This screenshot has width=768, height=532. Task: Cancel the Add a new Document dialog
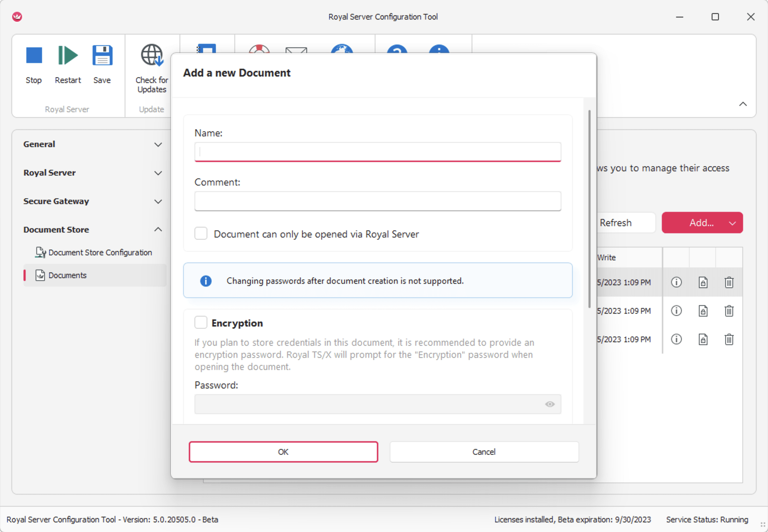484,452
